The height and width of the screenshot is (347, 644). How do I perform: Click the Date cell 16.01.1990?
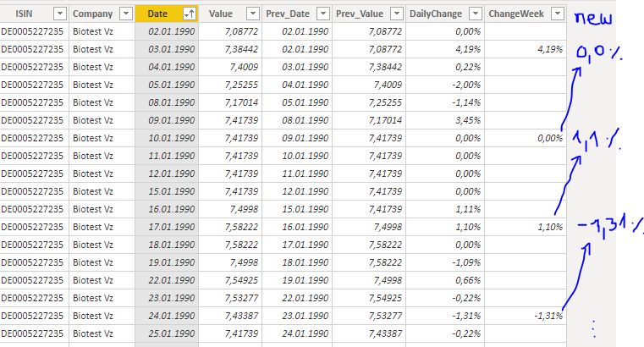(x=167, y=209)
